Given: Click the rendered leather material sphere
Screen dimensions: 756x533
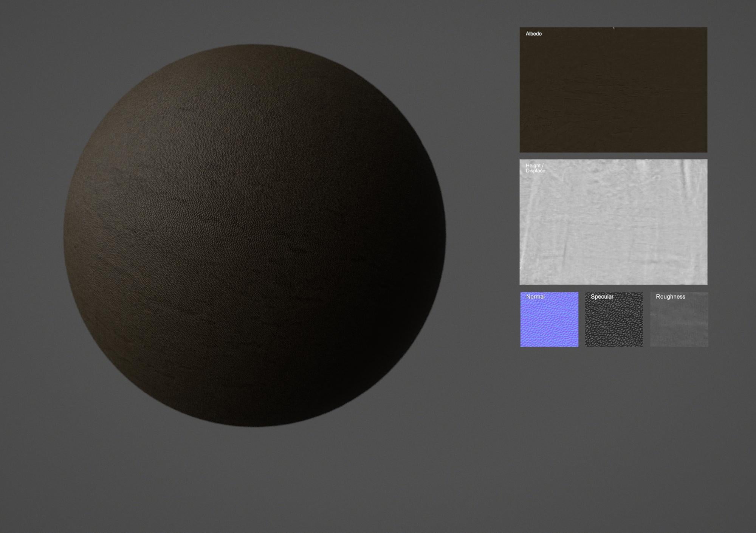Looking at the screenshot, I should (x=254, y=236).
